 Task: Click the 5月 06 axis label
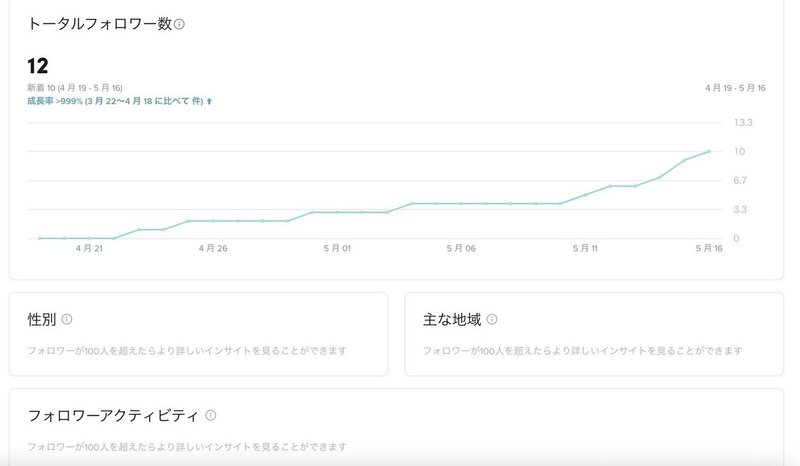click(x=461, y=248)
